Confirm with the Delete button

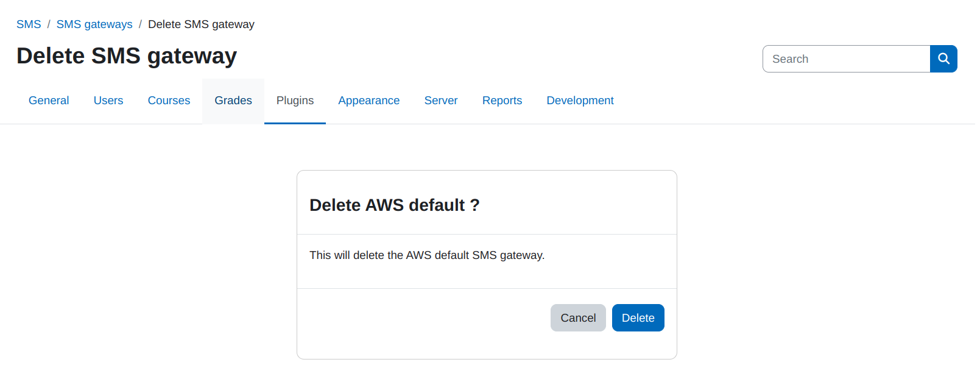pos(638,318)
